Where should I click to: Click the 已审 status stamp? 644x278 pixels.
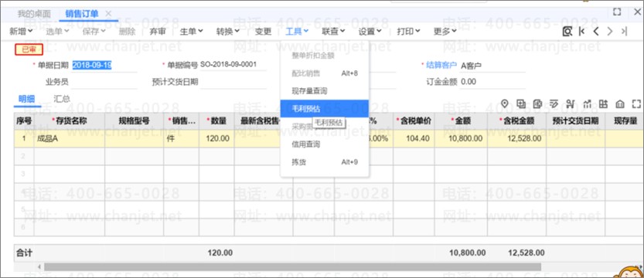coord(29,50)
